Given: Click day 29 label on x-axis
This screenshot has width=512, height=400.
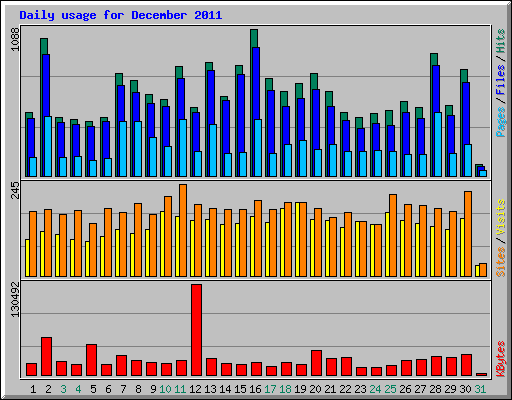Looking at the screenshot, I should pos(450,389).
